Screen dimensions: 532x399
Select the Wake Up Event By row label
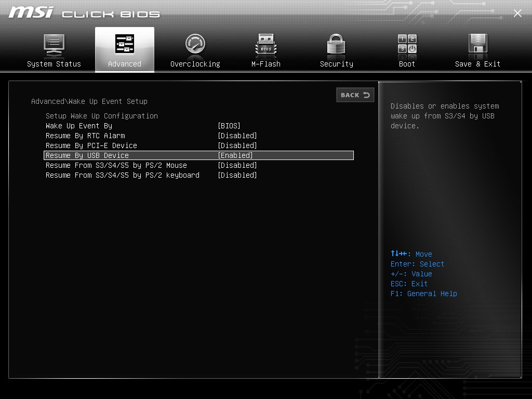click(x=79, y=126)
